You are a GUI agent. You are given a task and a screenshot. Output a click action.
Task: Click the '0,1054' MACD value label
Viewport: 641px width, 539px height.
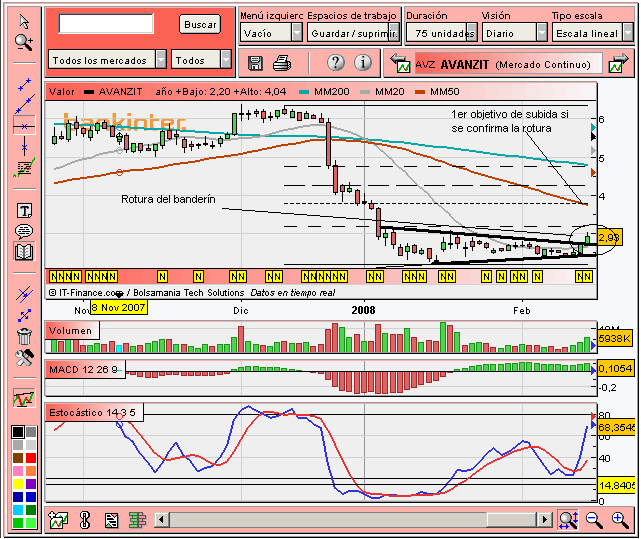click(x=615, y=368)
